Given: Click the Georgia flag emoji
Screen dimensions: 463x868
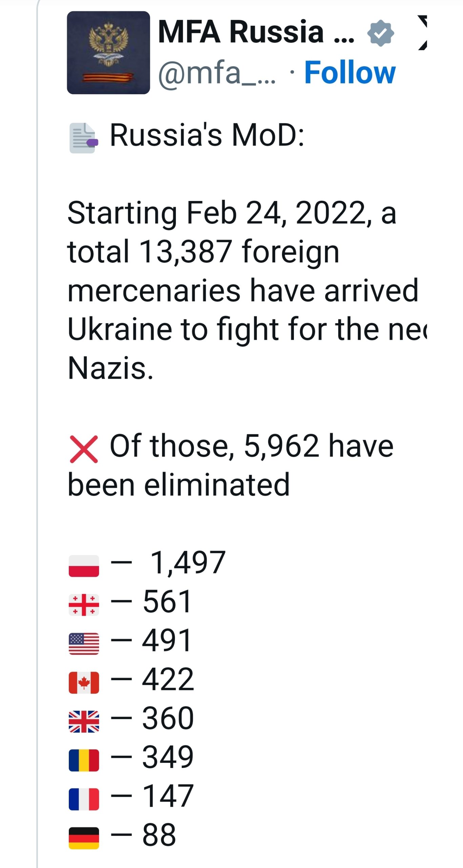Looking at the screenshot, I should (84, 605).
